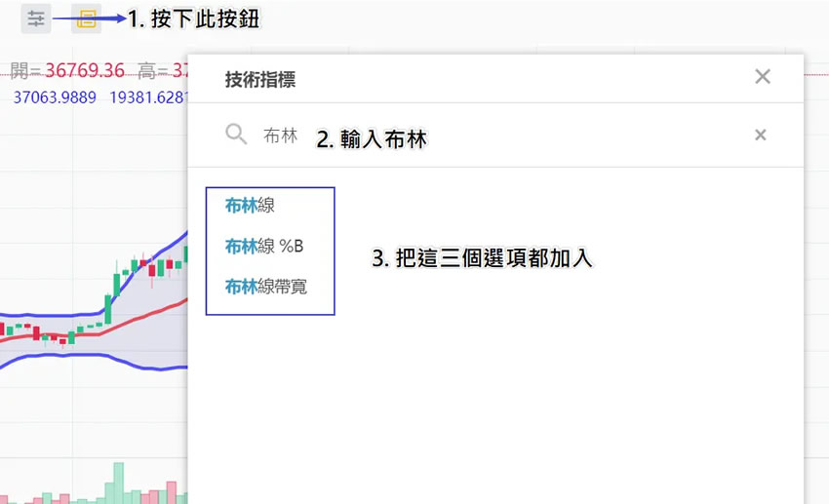Screen dimensions: 829x504
Task: Click the magnifier search icon
Action: tap(236, 135)
